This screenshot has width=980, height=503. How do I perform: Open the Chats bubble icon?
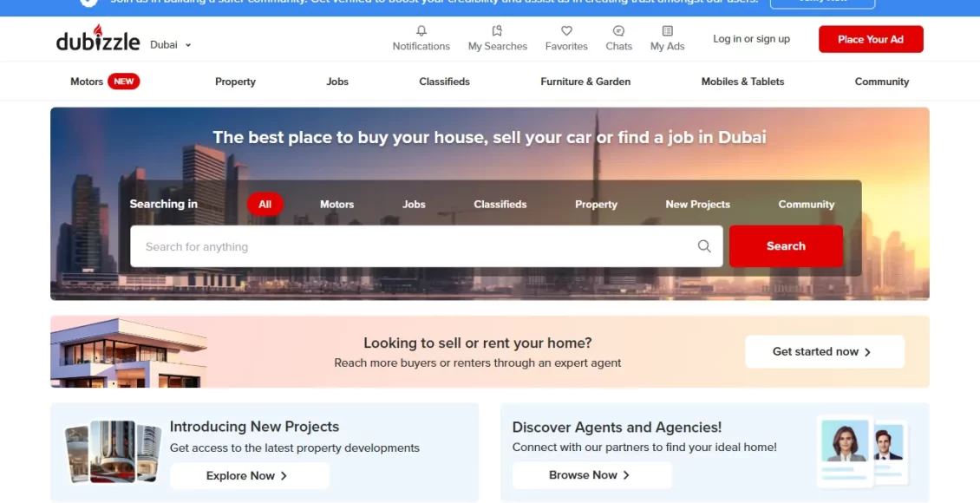click(618, 31)
